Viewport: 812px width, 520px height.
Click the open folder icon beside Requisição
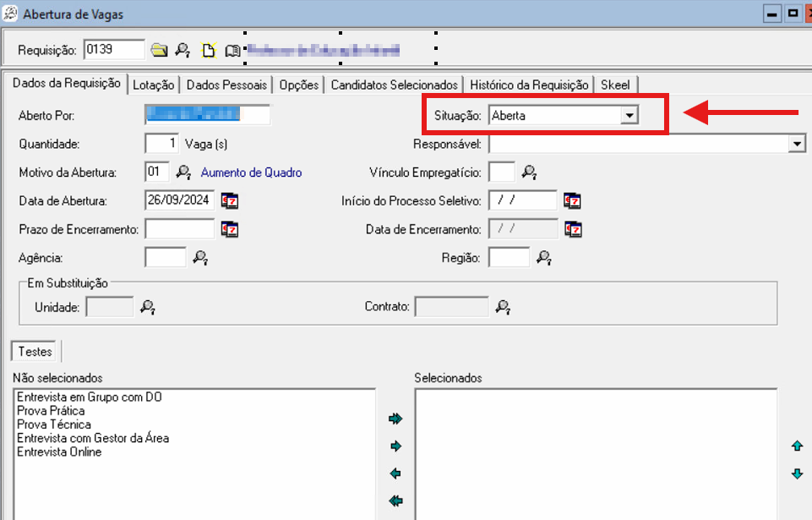159,50
